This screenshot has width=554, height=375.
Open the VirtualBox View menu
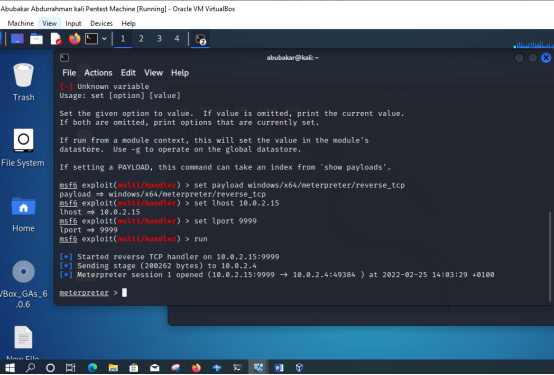point(49,23)
